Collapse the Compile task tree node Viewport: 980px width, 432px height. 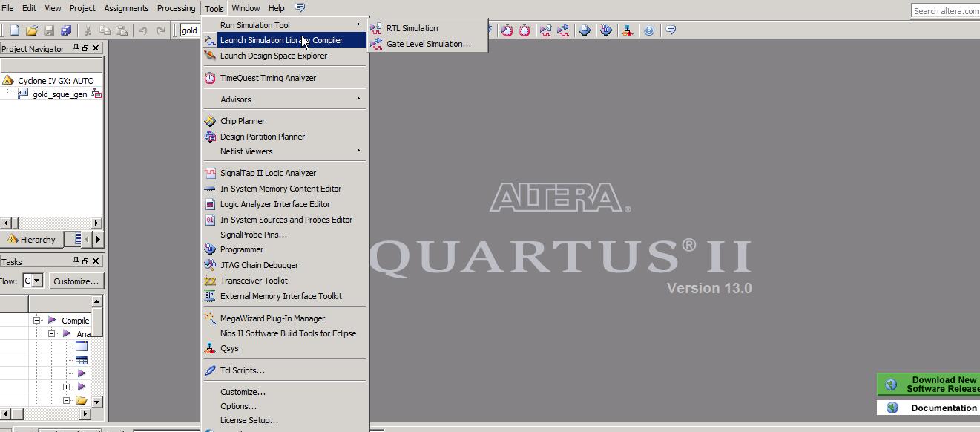pos(36,320)
